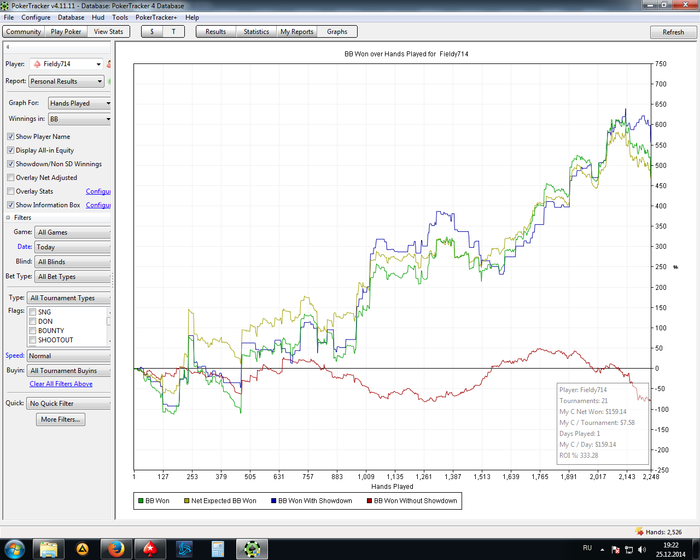Enable Overlay Stats checkbox
The height and width of the screenshot is (560, 700).
11,191
